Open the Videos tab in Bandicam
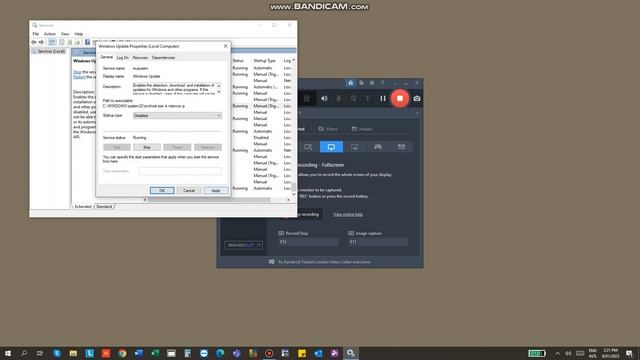Screen dimensions: 640x360 pos(328,129)
